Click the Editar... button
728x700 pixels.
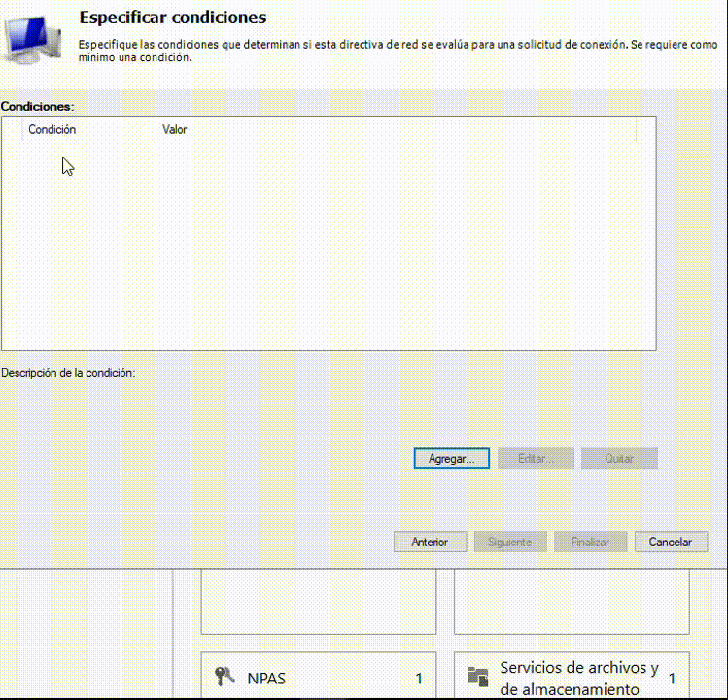coord(536,458)
